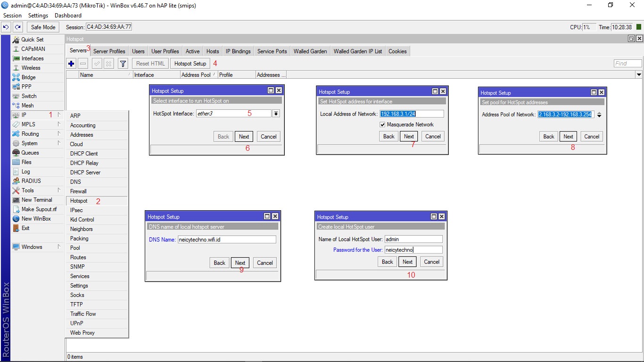
Task: Launch New Terminal from sidebar
Action: coord(37,200)
